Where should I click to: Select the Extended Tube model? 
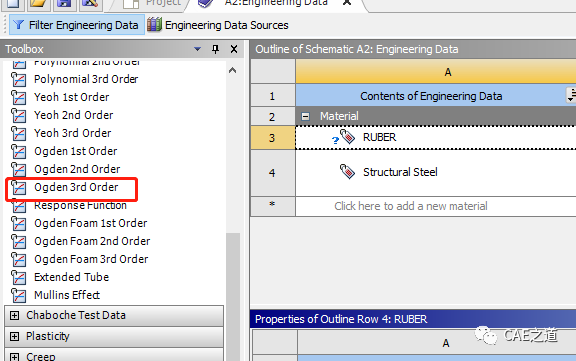(x=72, y=277)
